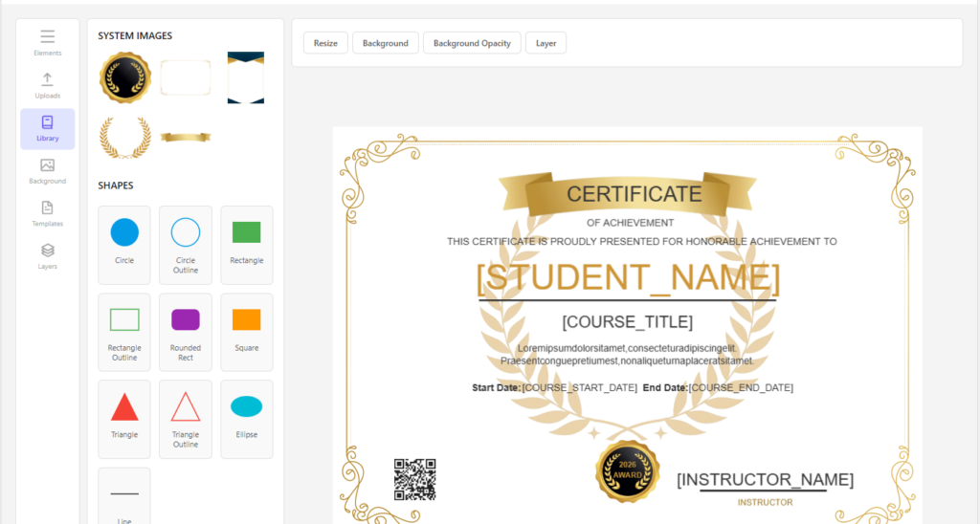Open the Background sidebar panel
The height and width of the screenshot is (524, 980).
(x=47, y=171)
